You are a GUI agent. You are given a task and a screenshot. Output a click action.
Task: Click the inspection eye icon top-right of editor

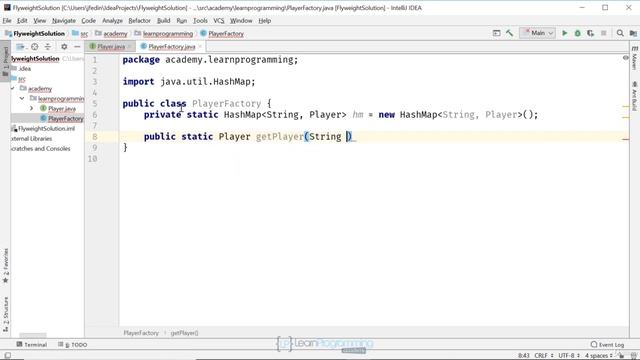626,58
